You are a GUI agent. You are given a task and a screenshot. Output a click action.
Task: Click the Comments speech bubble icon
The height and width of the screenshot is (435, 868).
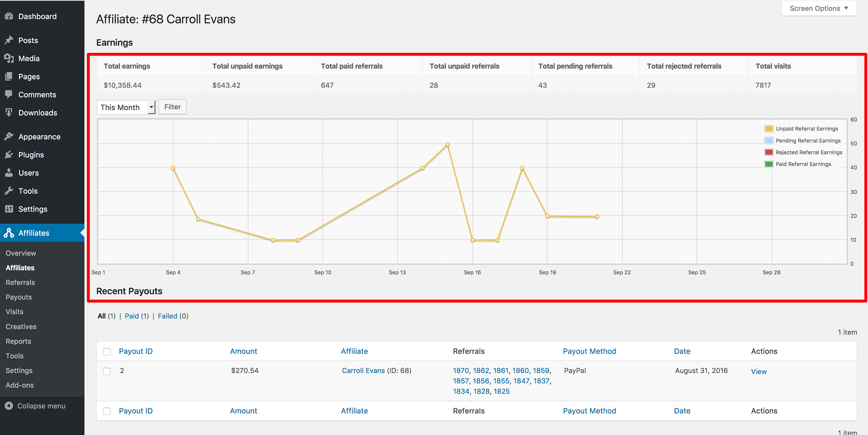click(9, 94)
